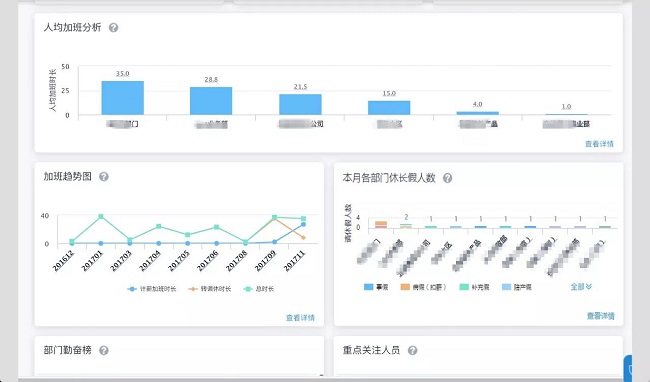Viewport: 650px width, 382px height.
Task: Select the 4.0 overtime bar
Action: click(478, 113)
